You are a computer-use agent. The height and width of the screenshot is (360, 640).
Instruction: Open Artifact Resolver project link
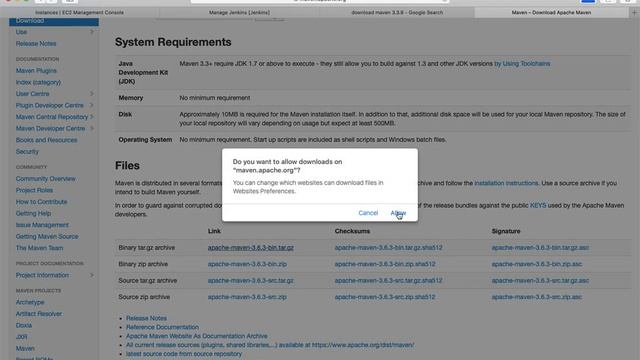pos(39,314)
